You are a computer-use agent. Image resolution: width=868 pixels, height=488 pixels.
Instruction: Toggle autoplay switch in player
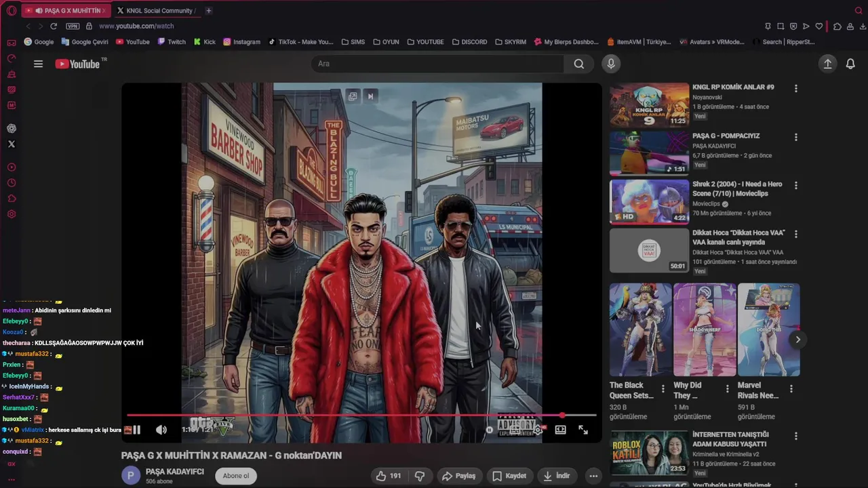(490, 430)
